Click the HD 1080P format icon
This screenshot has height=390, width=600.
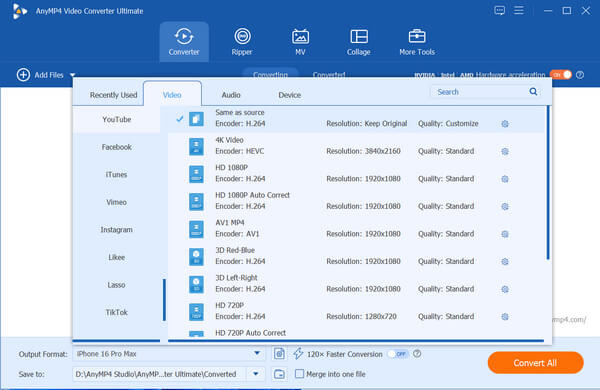[196, 174]
